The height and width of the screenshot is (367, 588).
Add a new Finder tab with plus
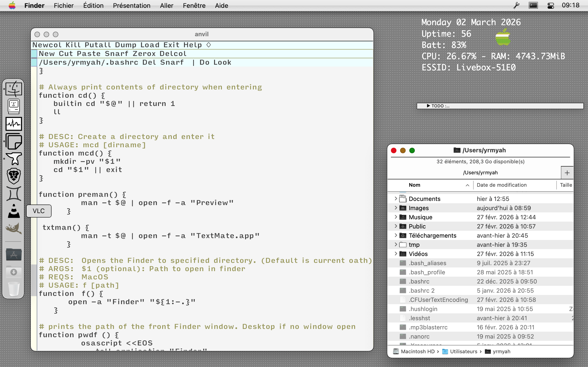tap(567, 173)
